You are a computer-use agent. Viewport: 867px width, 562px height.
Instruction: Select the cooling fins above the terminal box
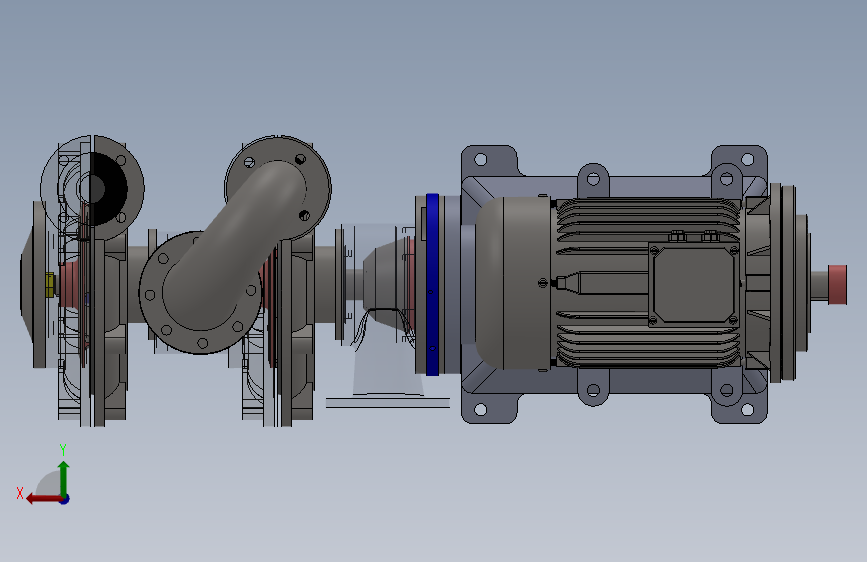tap(647, 221)
